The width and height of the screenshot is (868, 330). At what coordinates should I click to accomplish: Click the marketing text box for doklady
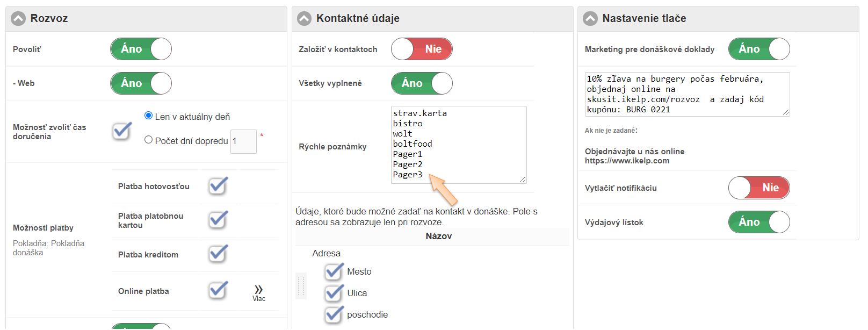point(687,94)
